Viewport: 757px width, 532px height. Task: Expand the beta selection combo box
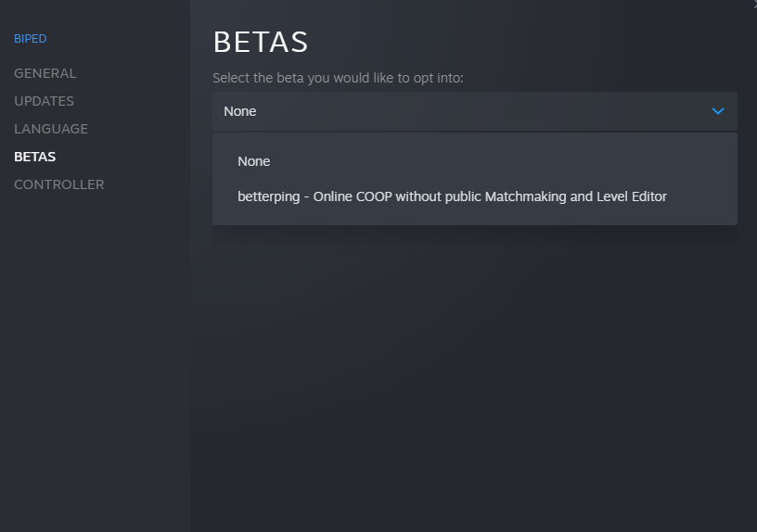tap(474, 111)
